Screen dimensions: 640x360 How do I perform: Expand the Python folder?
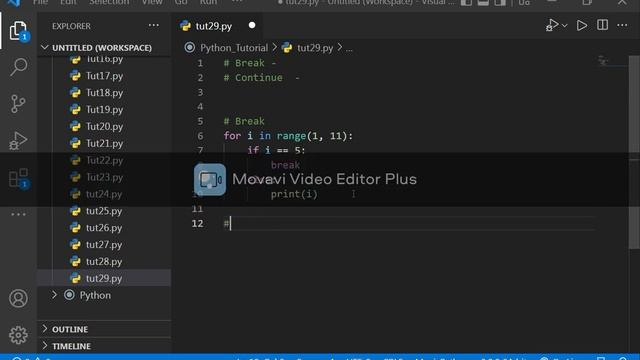coord(95,295)
